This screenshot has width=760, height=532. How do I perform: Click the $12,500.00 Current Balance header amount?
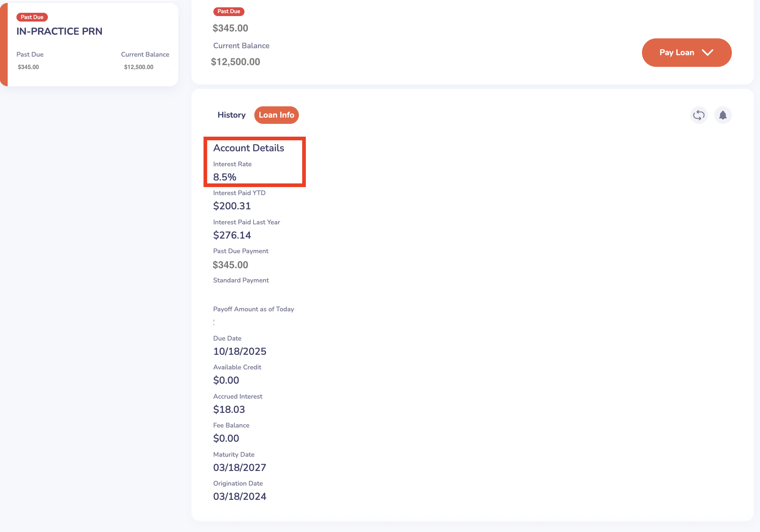click(x=235, y=62)
